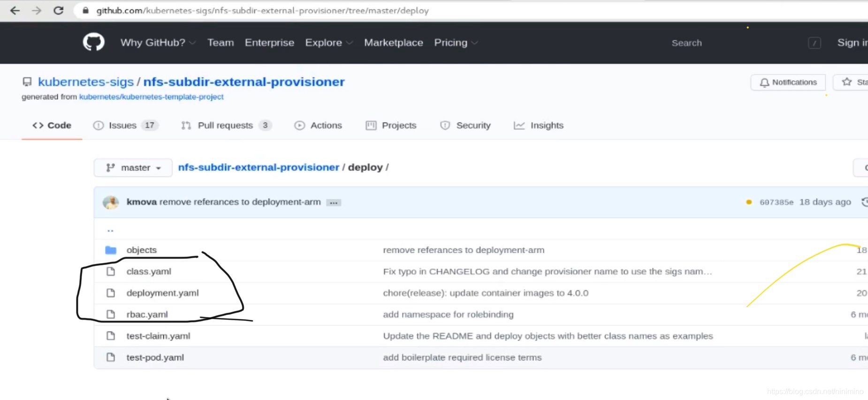Screen dimensions: 868x400
Task: Click the address bar URL
Action: 263,10
